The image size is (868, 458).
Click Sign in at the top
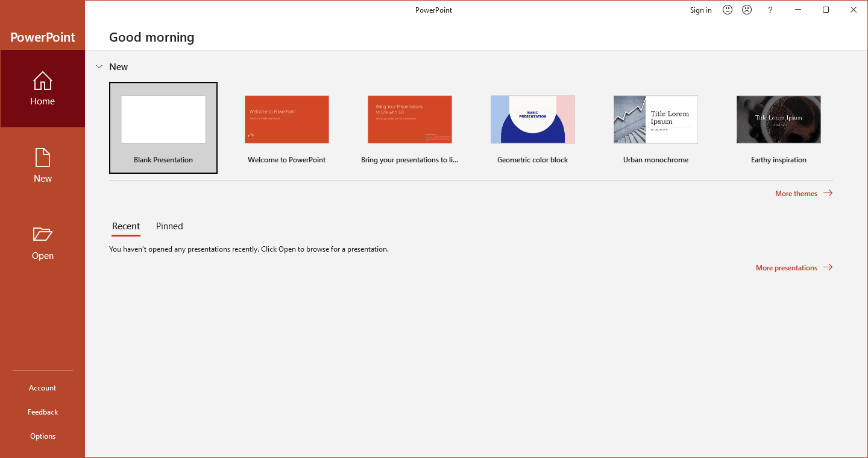click(700, 10)
